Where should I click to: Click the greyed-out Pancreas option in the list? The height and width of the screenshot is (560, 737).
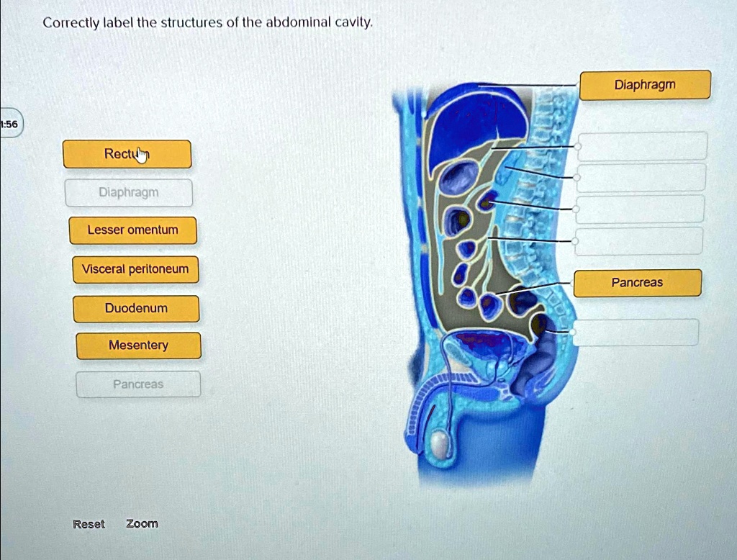(x=137, y=384)
